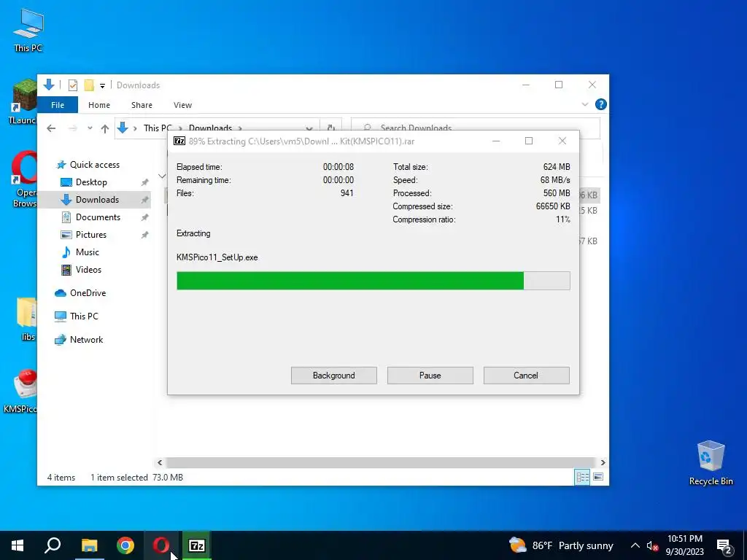Click the muted volume tray icon

652,545
